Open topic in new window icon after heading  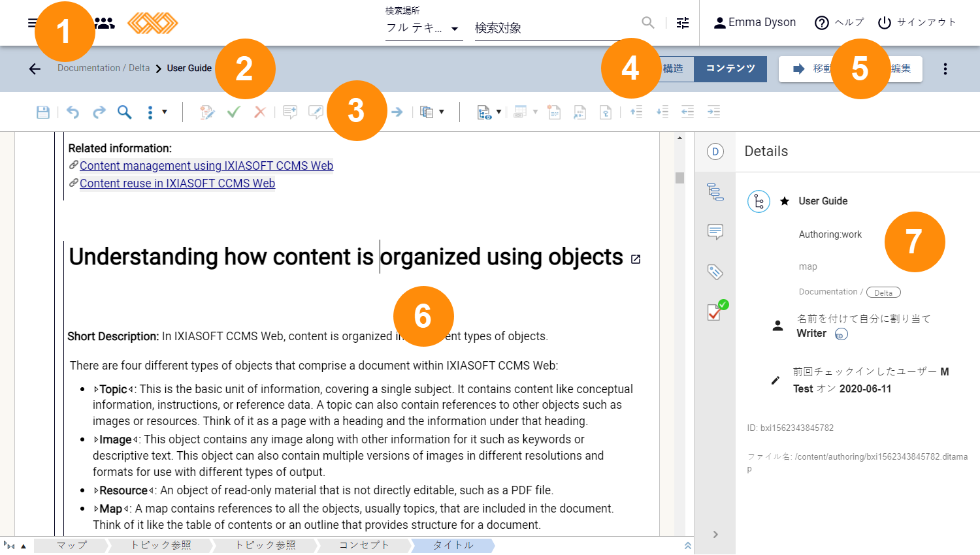point(636,259)
